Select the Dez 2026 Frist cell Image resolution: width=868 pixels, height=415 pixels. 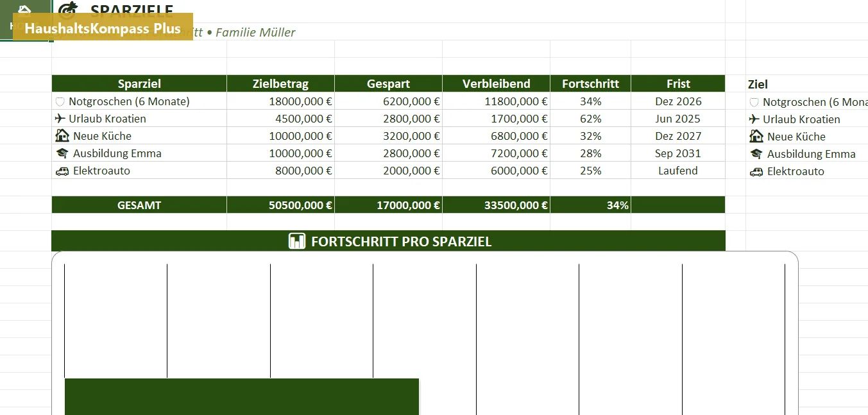pos(678,101)
